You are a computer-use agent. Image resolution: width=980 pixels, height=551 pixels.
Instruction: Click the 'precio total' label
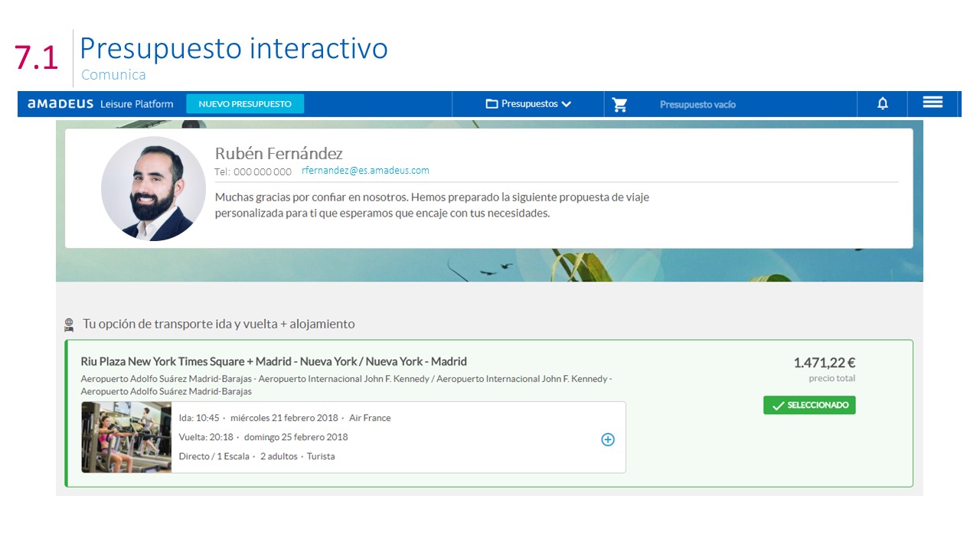point(831,379)
